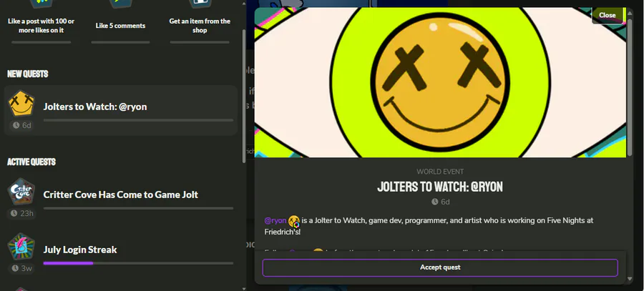Click the JOLTERS TO WATCH: @RYON title
Screen dimensions: 644x291
point(440,187)
